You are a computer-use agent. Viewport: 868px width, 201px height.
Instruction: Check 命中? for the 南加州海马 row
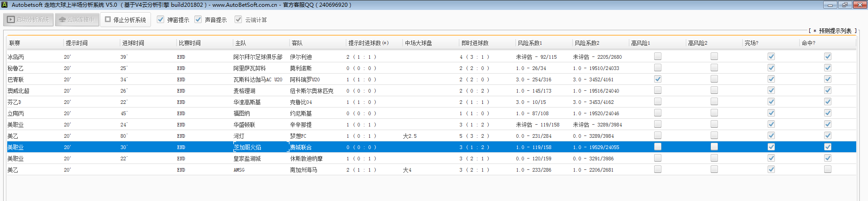(827, 169)
